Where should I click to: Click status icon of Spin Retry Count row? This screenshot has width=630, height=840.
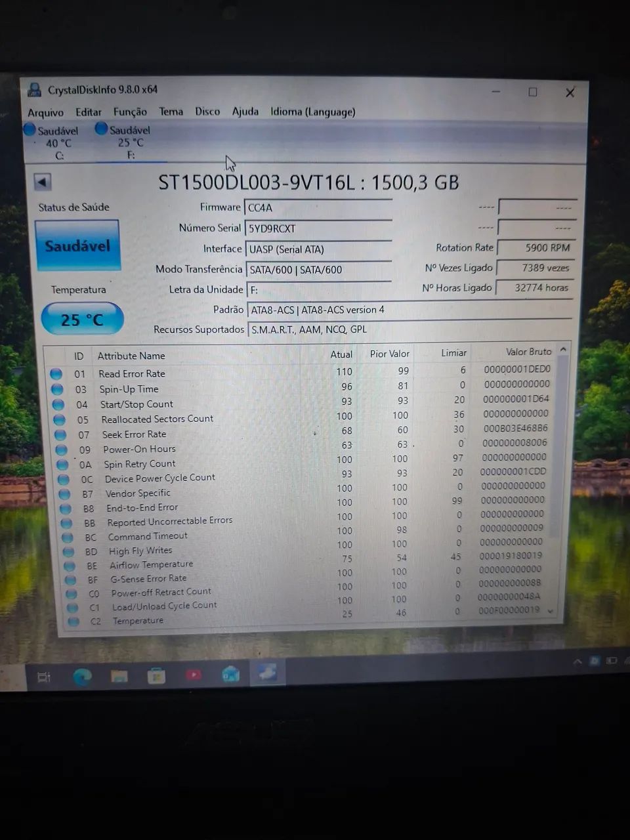coord(62,465)
